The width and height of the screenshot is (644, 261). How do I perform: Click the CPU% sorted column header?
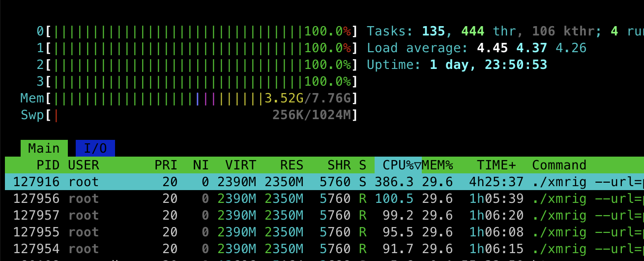click(398, 165)
